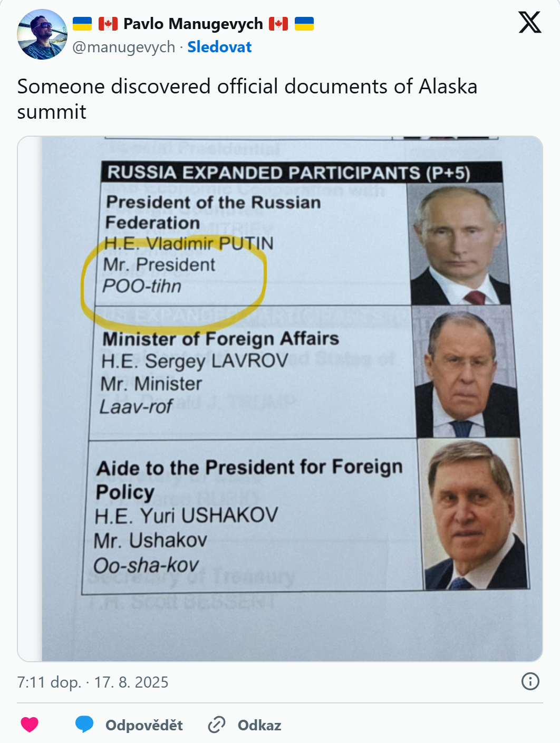Open the tweet info circle icon
The height and width of the screenshot is (743, 560).
pos(530,681)
